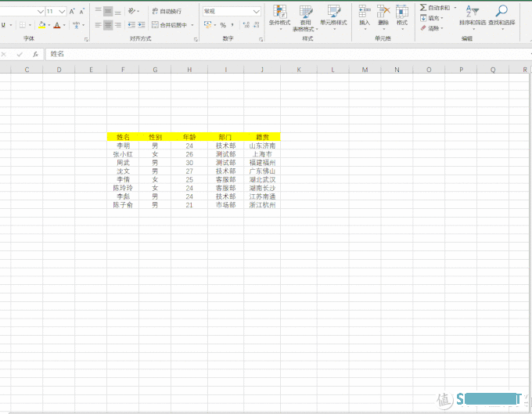
Task: Apply accounting number format icon
Action: tap(207, 25)
